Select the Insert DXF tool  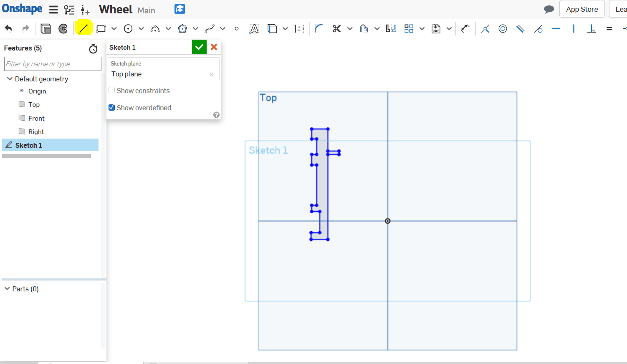tap(436, 28)
